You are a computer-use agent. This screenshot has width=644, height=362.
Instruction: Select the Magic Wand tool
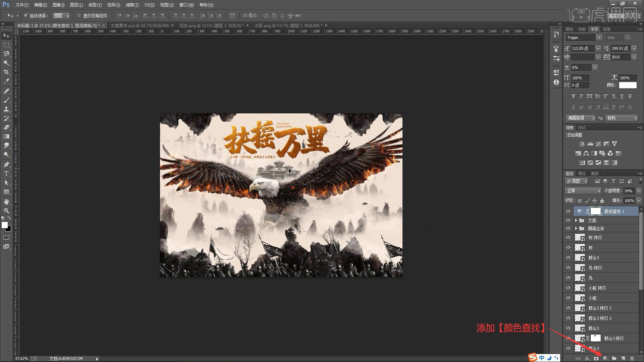coord(6,63)
